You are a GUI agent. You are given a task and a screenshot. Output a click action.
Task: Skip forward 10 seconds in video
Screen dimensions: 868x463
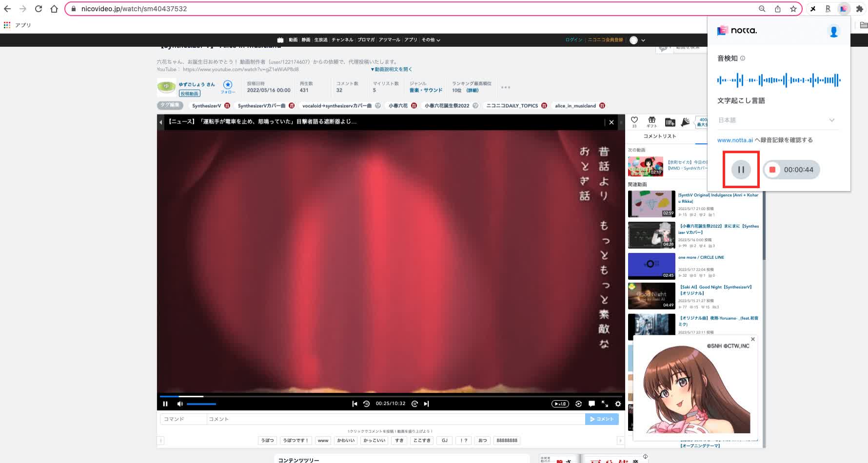click(x=414, y=404)
